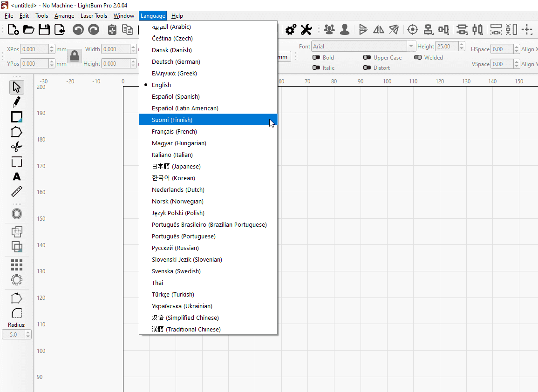The height and width of the screenshot is (392, 538).
Task: Choose Español (Latin American) language
Action: point(208,108)
